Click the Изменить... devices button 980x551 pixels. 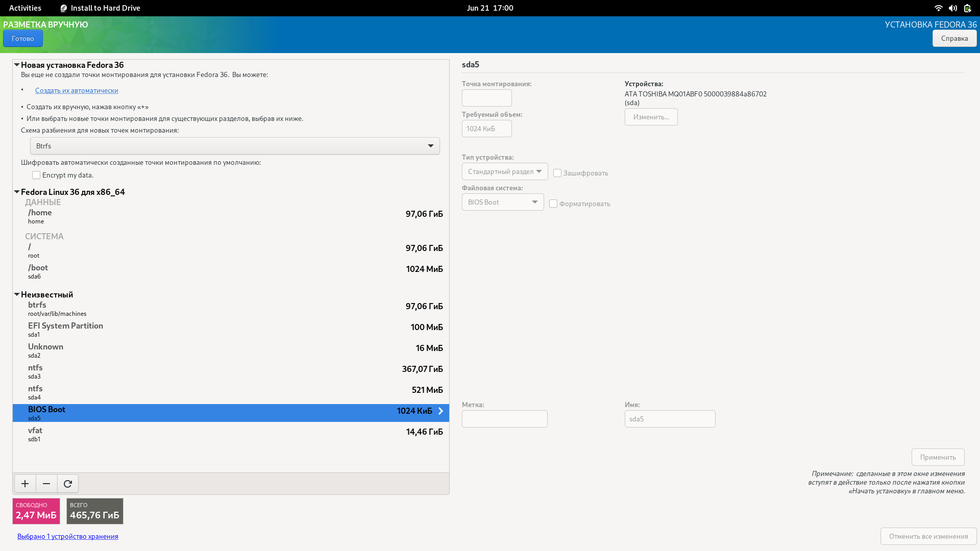click(651, 117)
